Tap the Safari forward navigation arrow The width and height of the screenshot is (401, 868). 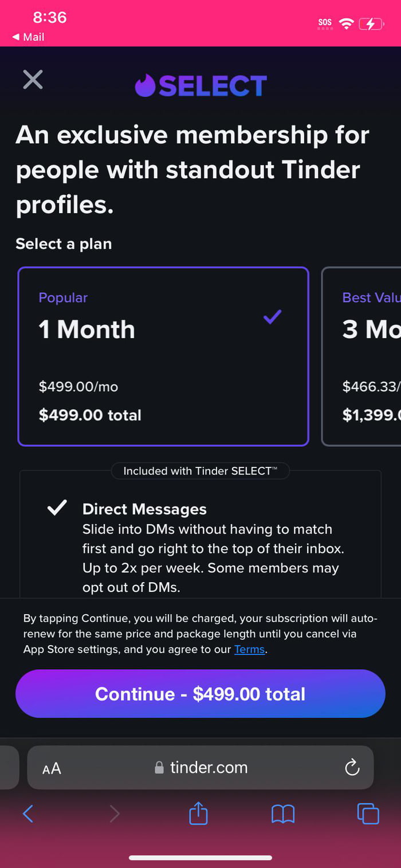[x=115, y=814]
